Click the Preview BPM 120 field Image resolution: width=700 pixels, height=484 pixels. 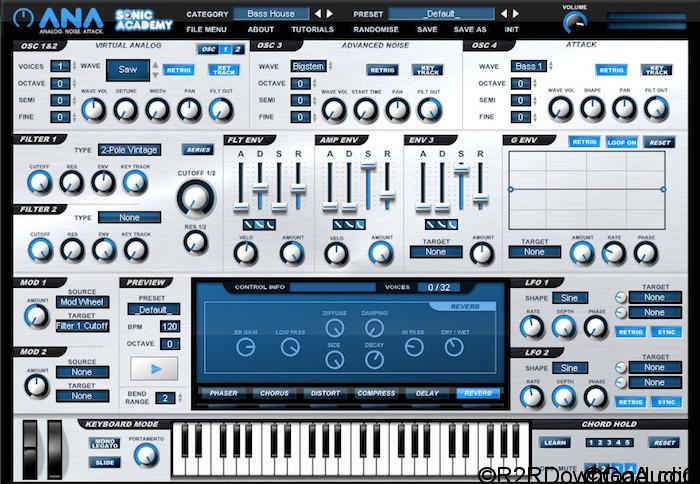tap(170, 326)
